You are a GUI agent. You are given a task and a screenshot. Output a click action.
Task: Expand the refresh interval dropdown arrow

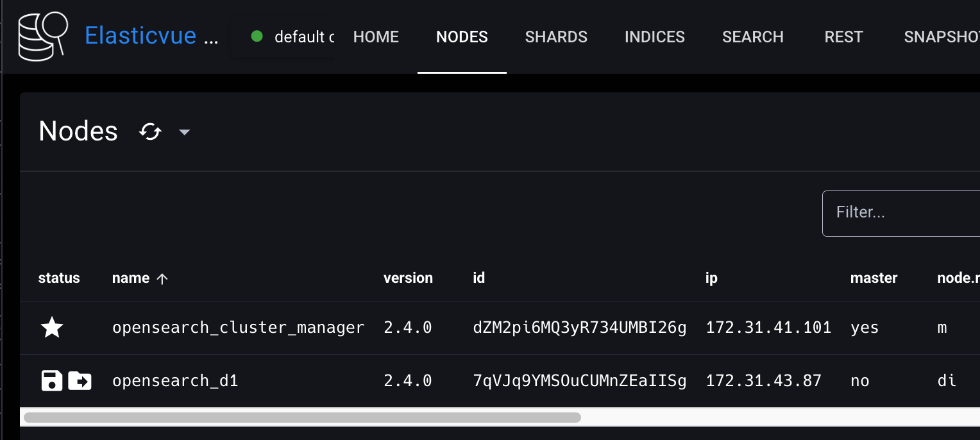point(184,132)
